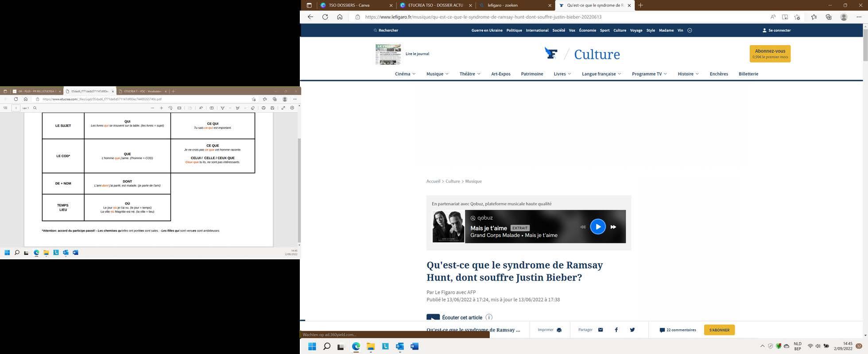Open the Guerre en Ukraine section
The width and height of the screenshot is (868, 354).
(487, 30)
